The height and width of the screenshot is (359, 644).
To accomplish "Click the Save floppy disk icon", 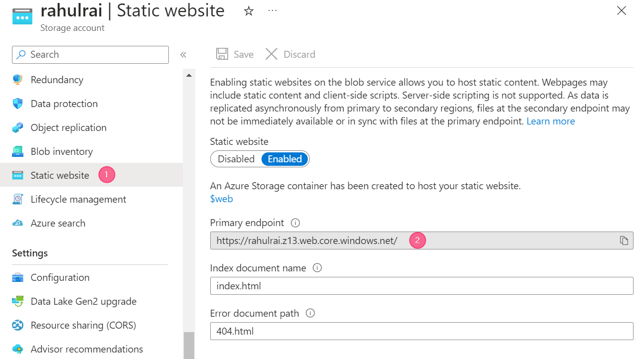I will coord(222,54).
